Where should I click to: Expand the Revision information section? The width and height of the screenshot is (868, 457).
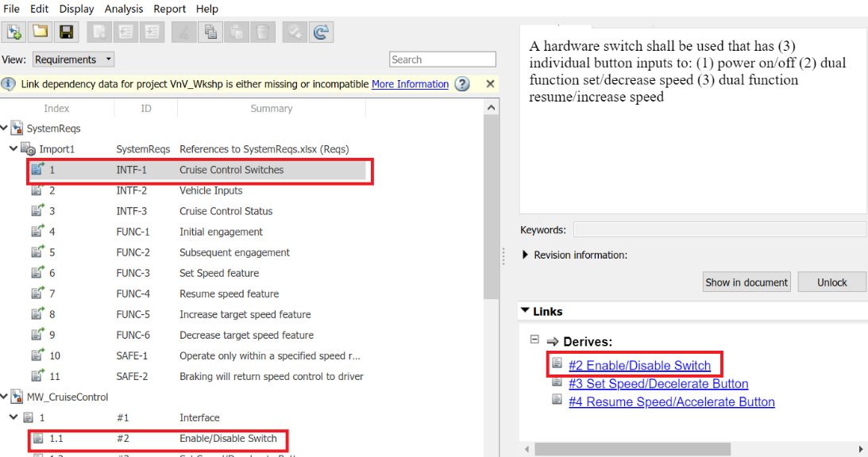525,255
